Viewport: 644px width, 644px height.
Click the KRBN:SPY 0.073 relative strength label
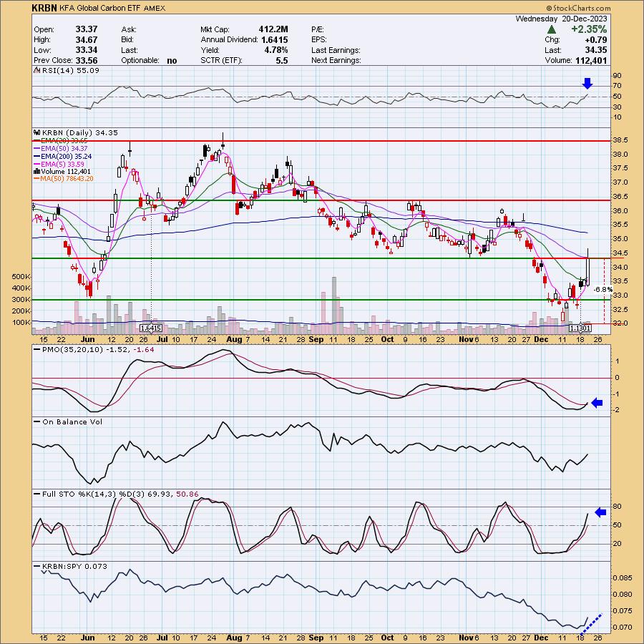tap(74, 567)
